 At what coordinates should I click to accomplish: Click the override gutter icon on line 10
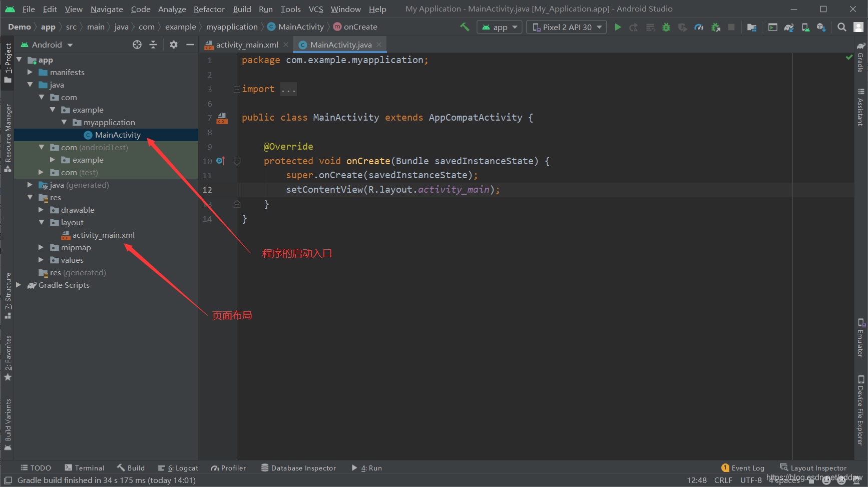pos(220,161)
